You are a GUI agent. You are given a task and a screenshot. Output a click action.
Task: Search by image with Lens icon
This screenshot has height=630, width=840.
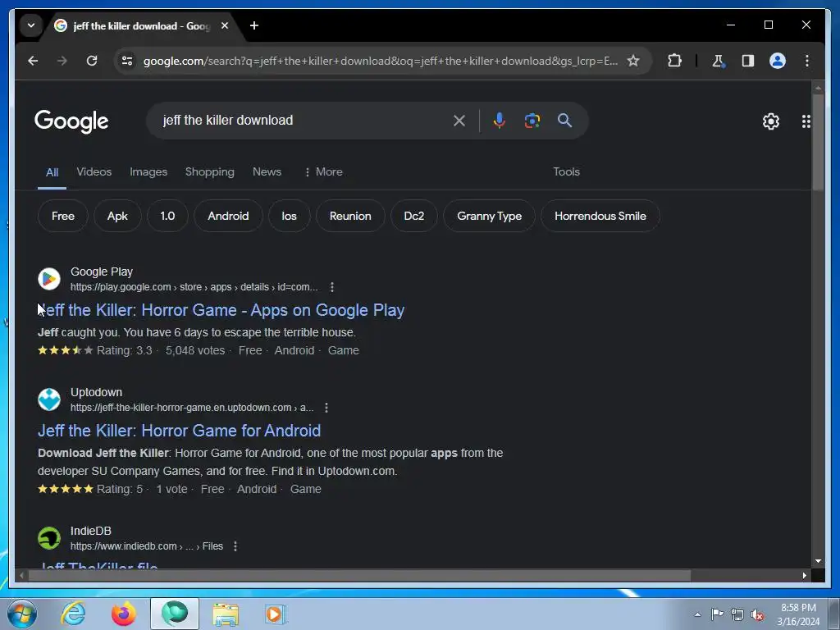532,121
